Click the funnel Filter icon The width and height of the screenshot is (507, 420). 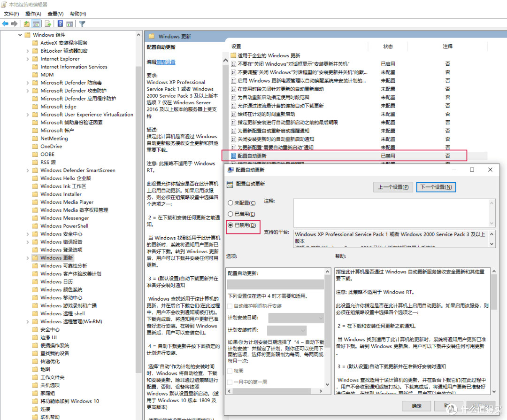(82, 23)
